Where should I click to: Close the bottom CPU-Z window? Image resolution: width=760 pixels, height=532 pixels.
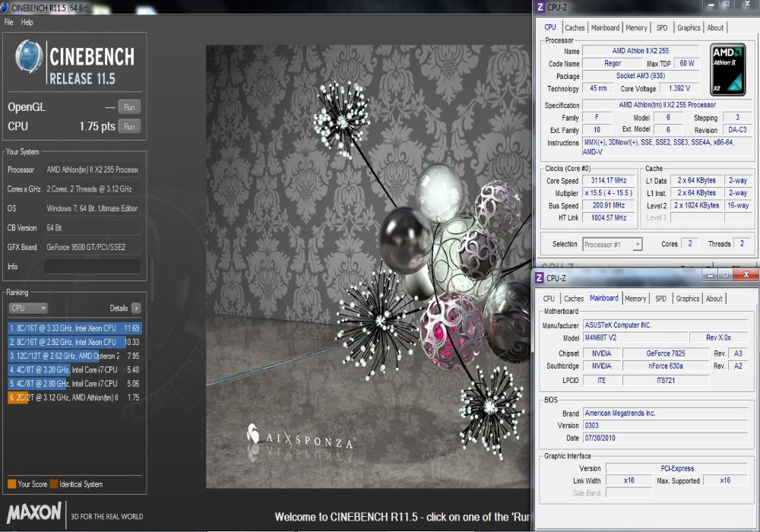[746, 275]
